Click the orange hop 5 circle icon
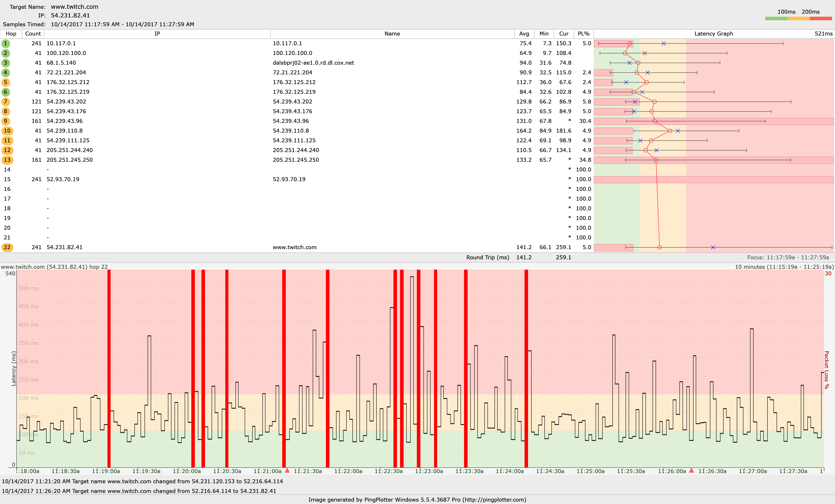The width and height of the screenshot is (835, 504). [x=6, y=82]
